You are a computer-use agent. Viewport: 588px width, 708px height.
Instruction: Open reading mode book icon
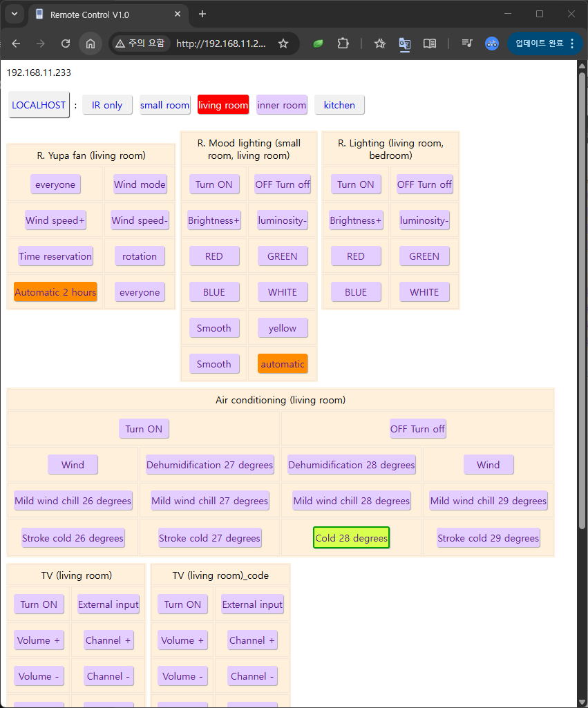[429, 44]
